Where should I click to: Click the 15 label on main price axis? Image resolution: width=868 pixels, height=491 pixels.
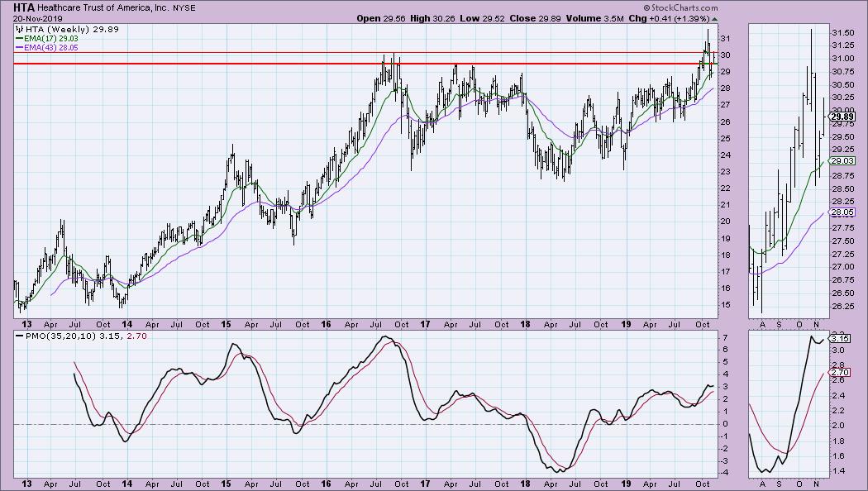(725, 305)
